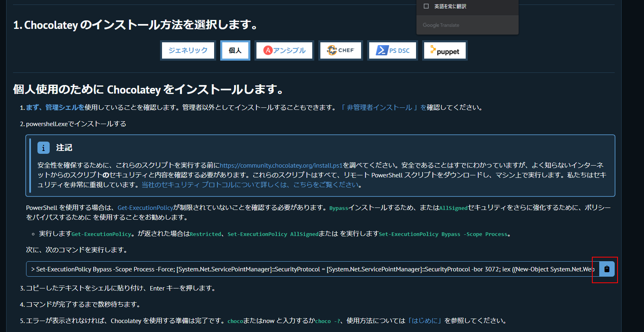Click the heading 個人使用のために Chocolatey をインストールします

click(x=148, y=89)
